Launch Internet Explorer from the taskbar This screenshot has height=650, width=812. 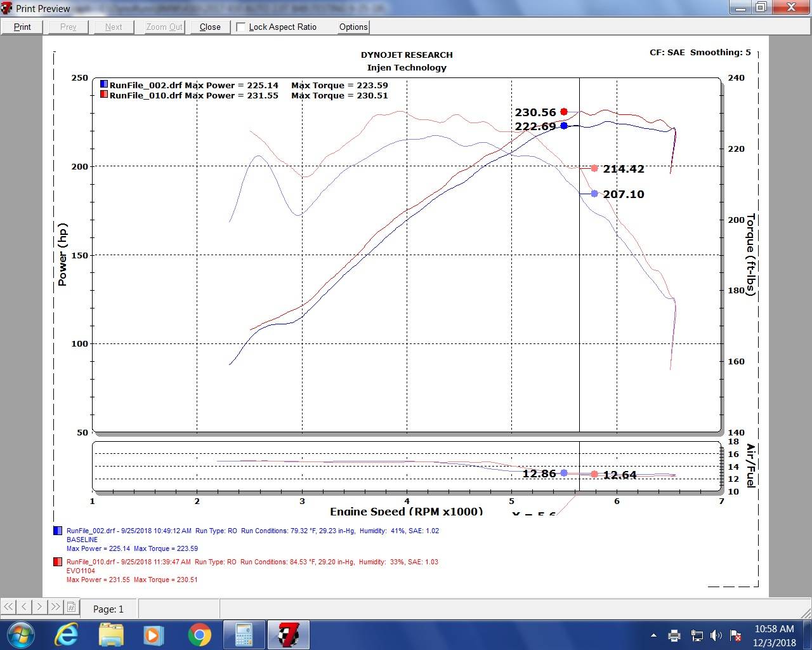click(66, 635)
